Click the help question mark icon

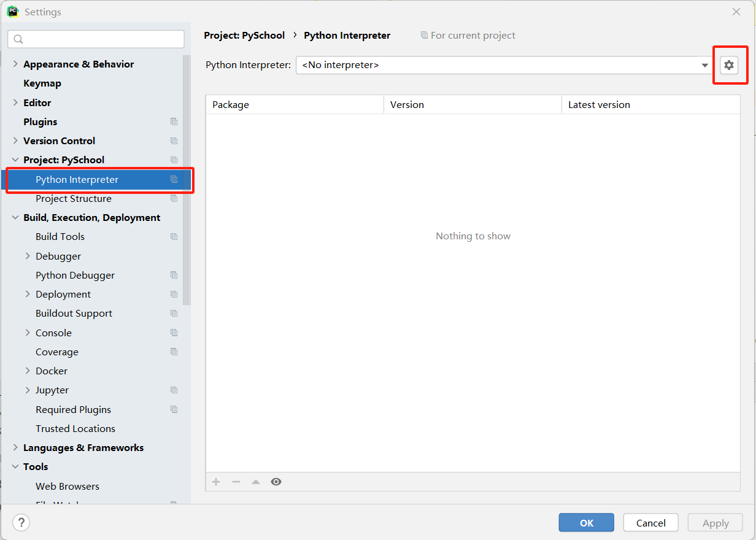point(21,523)
